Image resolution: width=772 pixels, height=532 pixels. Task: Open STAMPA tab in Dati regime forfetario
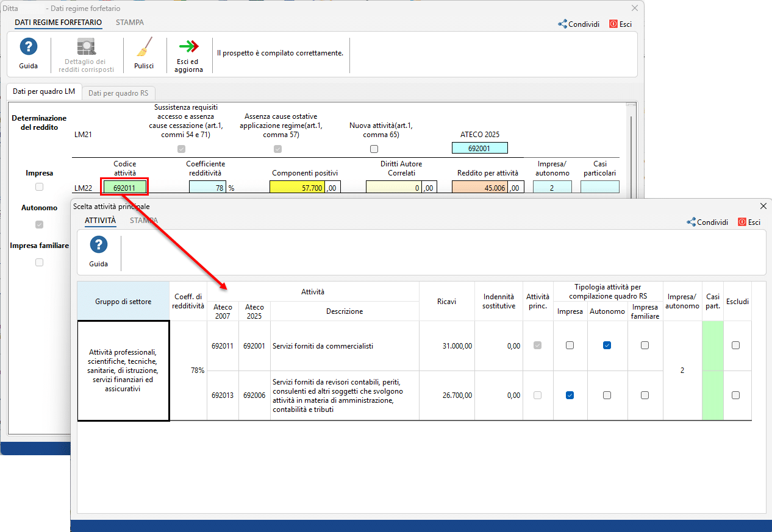coord(130,23)
